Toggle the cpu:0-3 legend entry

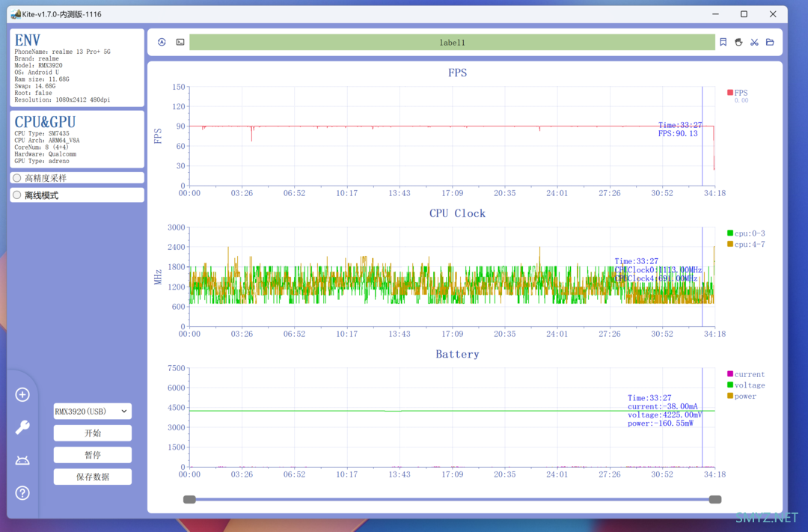coord(746,233)
